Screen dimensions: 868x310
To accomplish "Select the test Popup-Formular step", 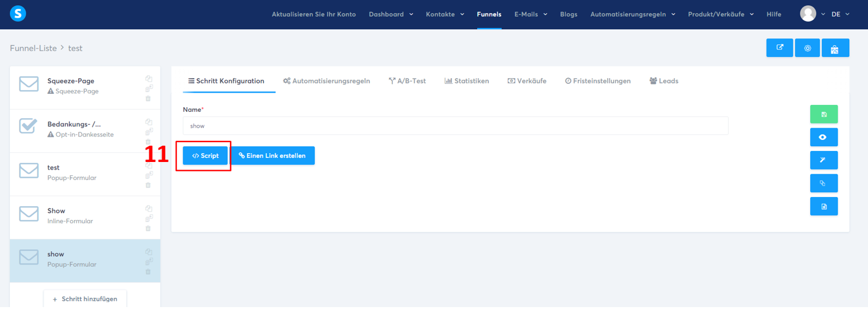I will click(x=85, y=174).
